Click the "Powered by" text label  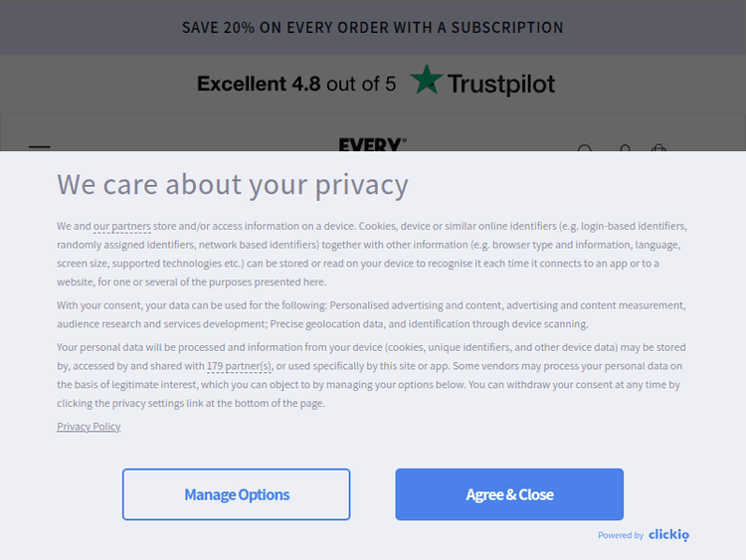tap(620, 535)
